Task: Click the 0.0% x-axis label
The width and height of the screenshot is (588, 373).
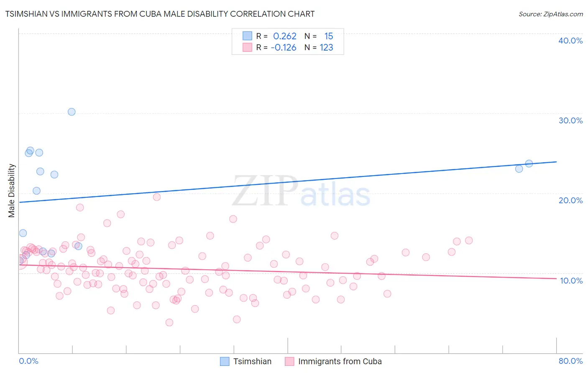Action: point(28,361)
